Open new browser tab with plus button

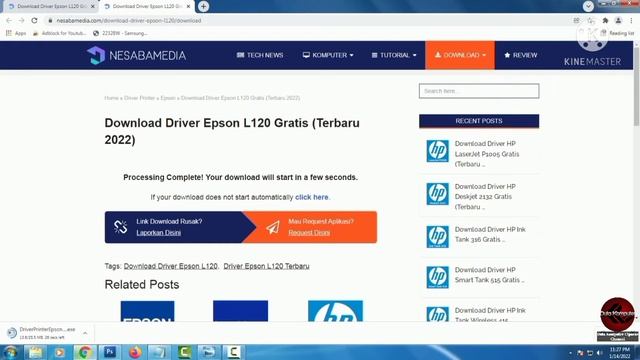203,6
